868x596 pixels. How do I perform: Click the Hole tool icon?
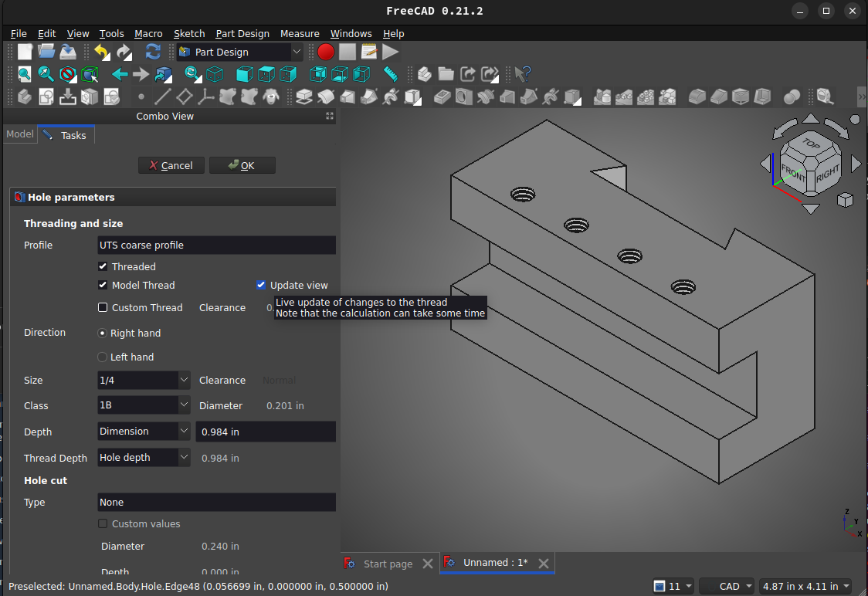pos(464,97)
